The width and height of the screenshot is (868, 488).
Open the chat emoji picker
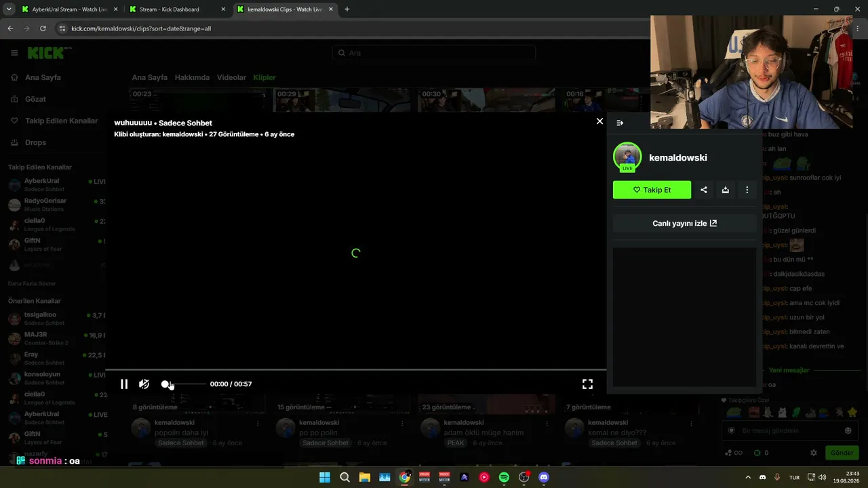coord(848,430)
